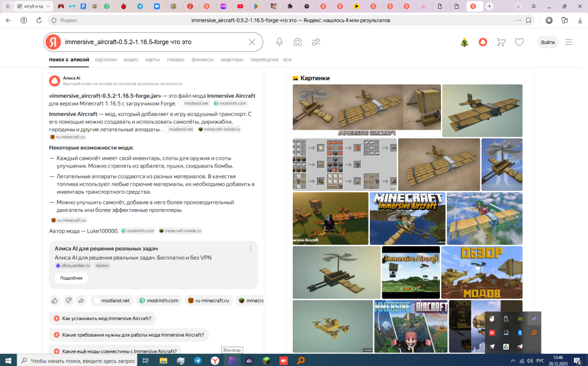Open the 'все' search categories dropdown
Screen dimensions: 588x366
click(288, 59)
